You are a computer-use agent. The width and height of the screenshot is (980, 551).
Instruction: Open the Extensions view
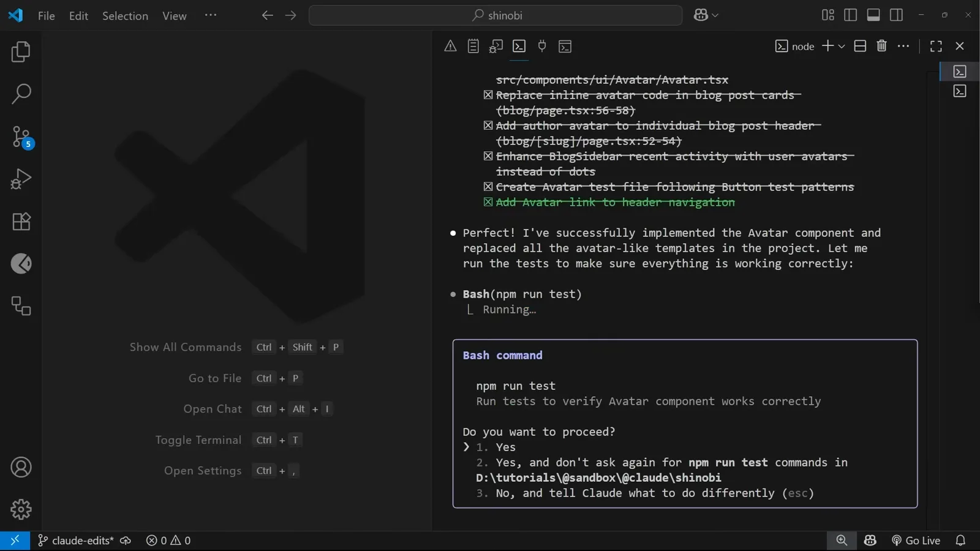point(21,222)
